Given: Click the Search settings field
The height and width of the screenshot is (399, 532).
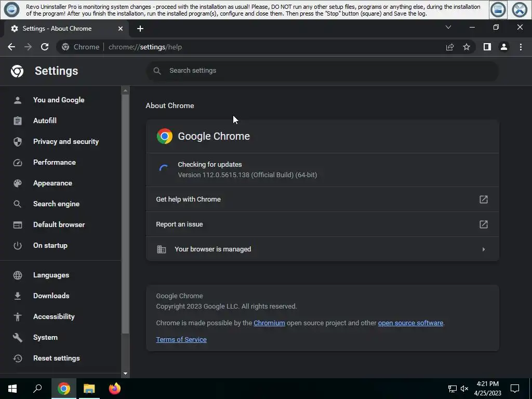Looking at the screenshot, I should 322,71.
